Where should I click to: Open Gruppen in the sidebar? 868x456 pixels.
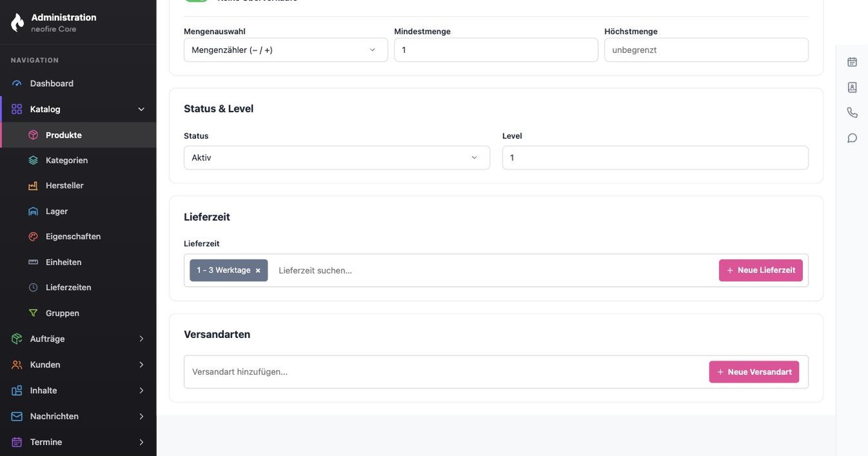pyautogui.click(x=78, y=313)
